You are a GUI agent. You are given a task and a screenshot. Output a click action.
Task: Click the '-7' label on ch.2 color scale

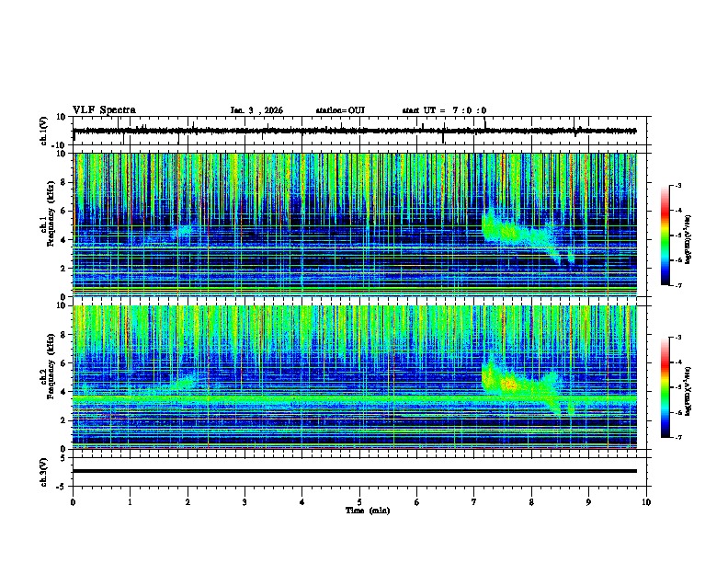pos(677,437)
